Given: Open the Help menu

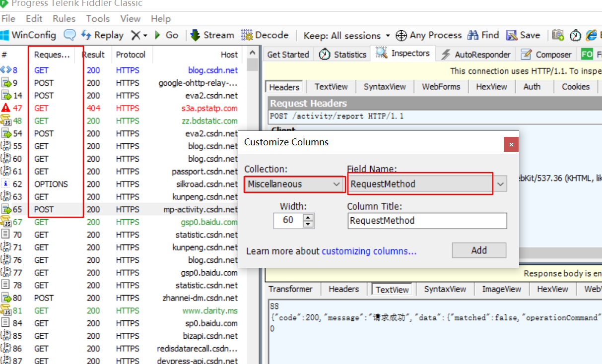Looking at the screenshot, I should point(161,18).
